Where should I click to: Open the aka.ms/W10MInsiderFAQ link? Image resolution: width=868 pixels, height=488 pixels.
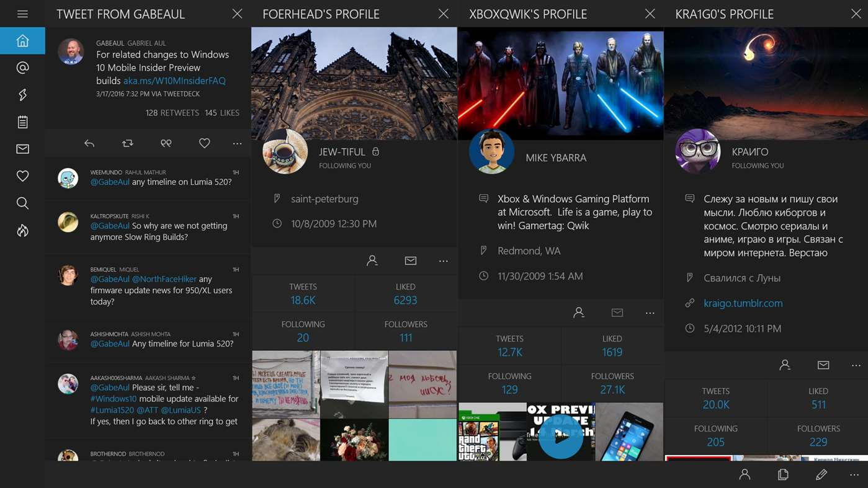(174, 81)
